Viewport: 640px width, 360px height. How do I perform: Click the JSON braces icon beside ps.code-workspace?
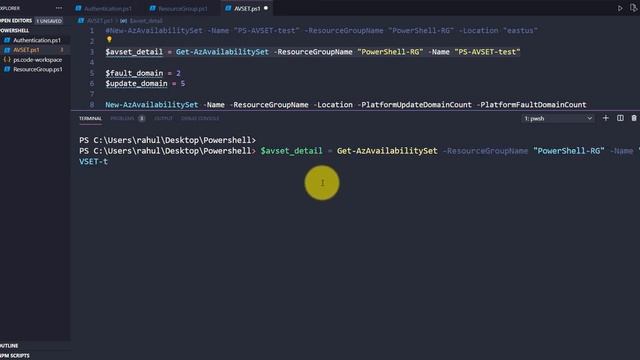point(7,60)
